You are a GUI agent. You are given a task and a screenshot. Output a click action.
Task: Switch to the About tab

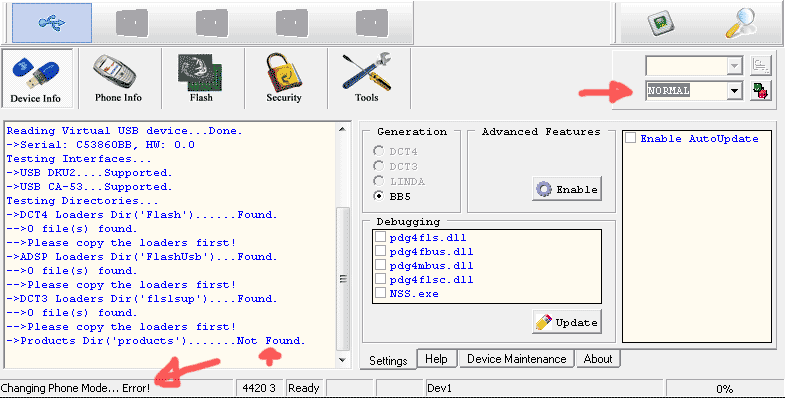click(598, 359)
